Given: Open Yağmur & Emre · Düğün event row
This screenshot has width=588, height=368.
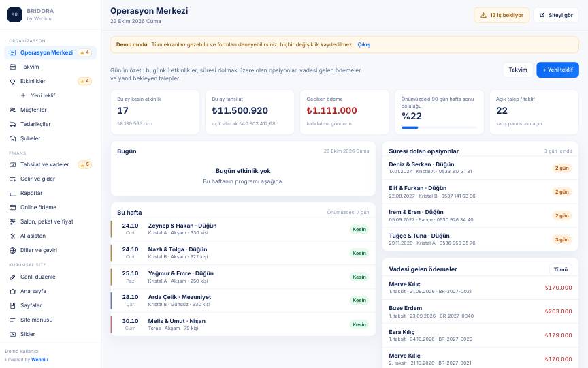Looking at the screenshot, I should (243, 277).
